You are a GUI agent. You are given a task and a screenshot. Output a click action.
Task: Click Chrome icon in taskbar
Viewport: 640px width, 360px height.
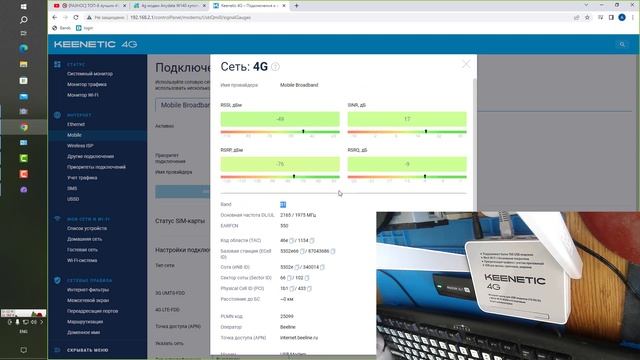coord(24,127)
